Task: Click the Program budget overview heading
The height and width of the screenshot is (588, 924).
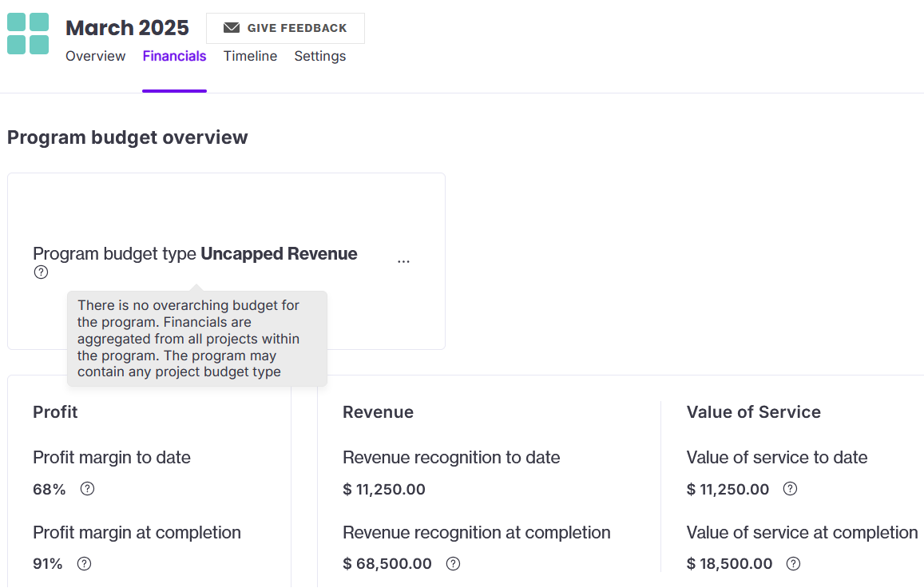Action: (x=127, y=137)
